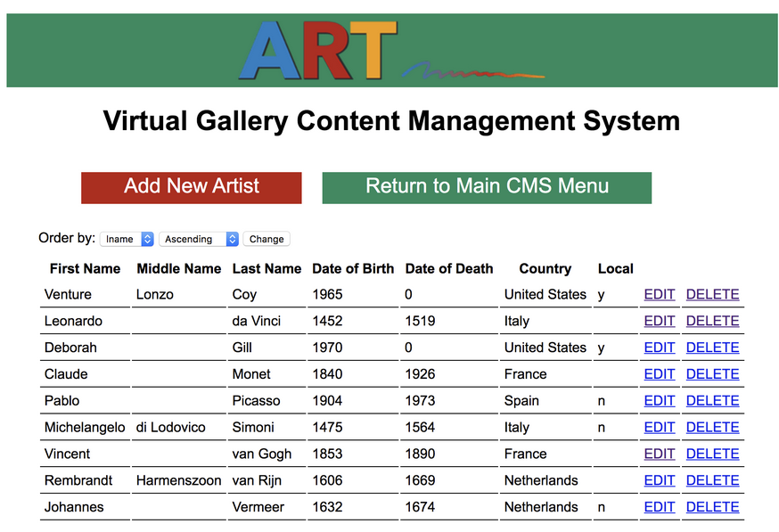Click last name cell Coy
Image resolution: width=779 pixels, height=532 pixels.
(244, 295)
